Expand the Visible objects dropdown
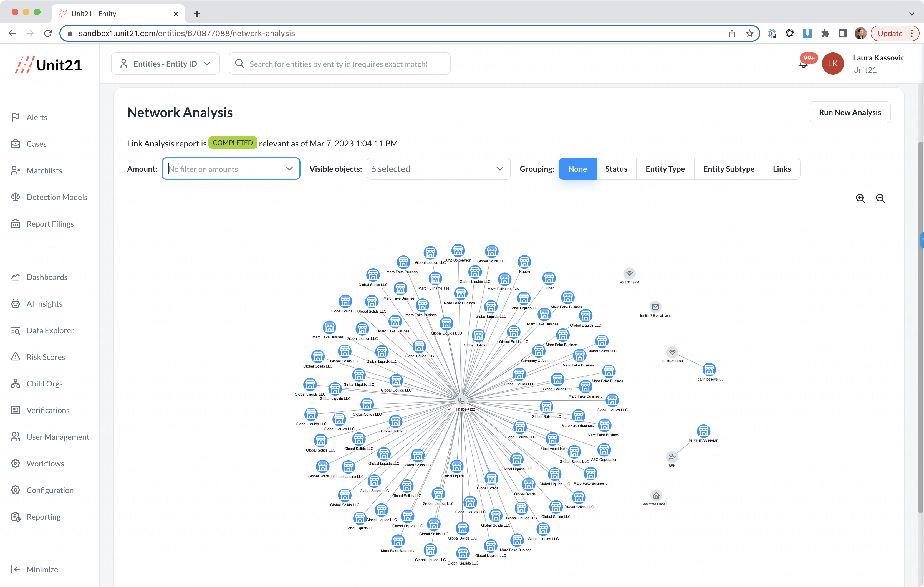 point(438,169)
